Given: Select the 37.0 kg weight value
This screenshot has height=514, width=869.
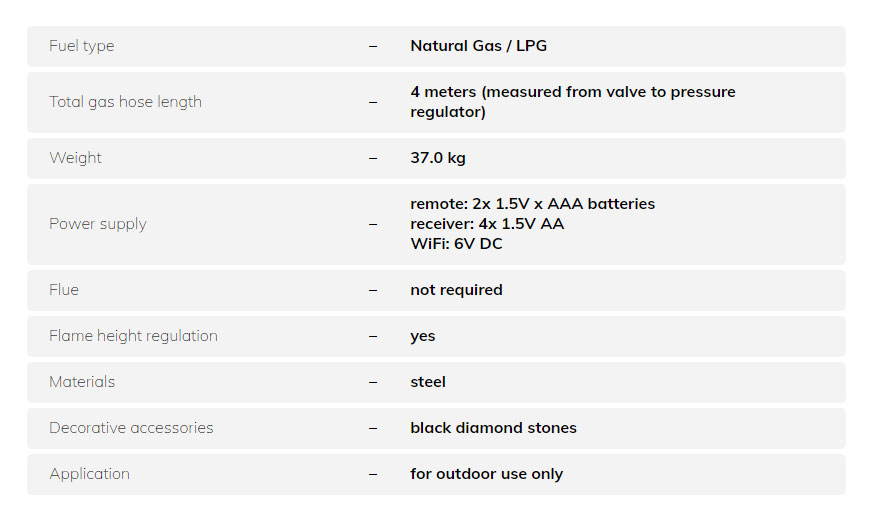Looking at the screenshot, I should (x=437, y=158).
